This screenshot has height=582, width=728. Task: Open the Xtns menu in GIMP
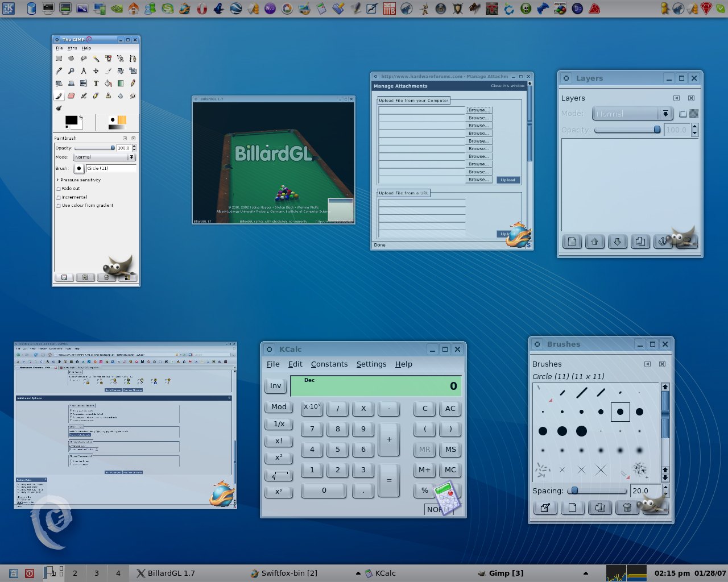pos(72,48)
